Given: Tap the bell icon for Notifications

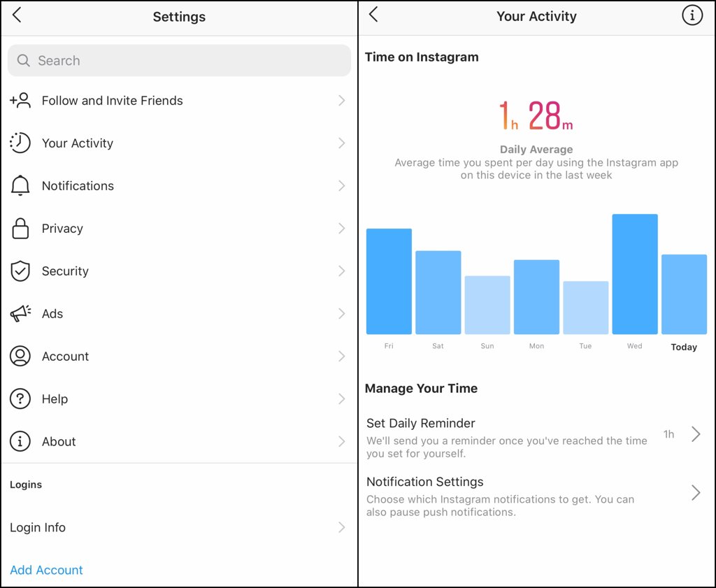Looking at the screenshot, I should pos(20,186).
